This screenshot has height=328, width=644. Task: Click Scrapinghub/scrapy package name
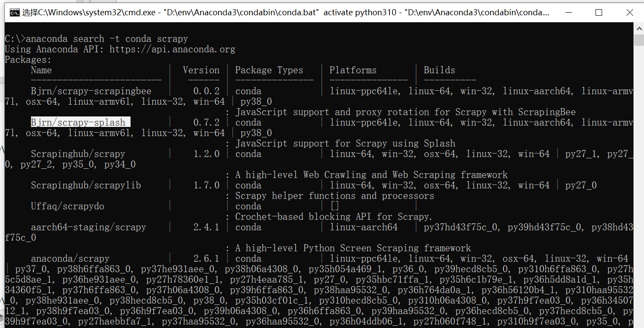[78, 154]
